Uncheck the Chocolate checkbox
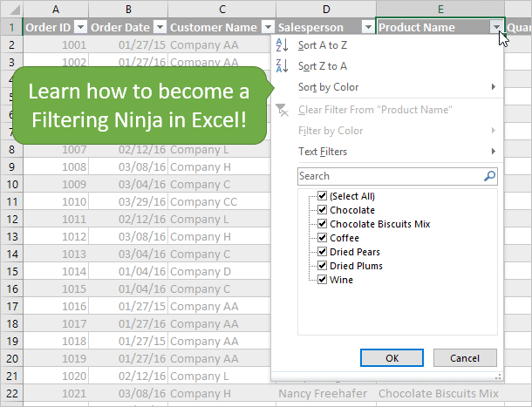 tap(323, 210)
